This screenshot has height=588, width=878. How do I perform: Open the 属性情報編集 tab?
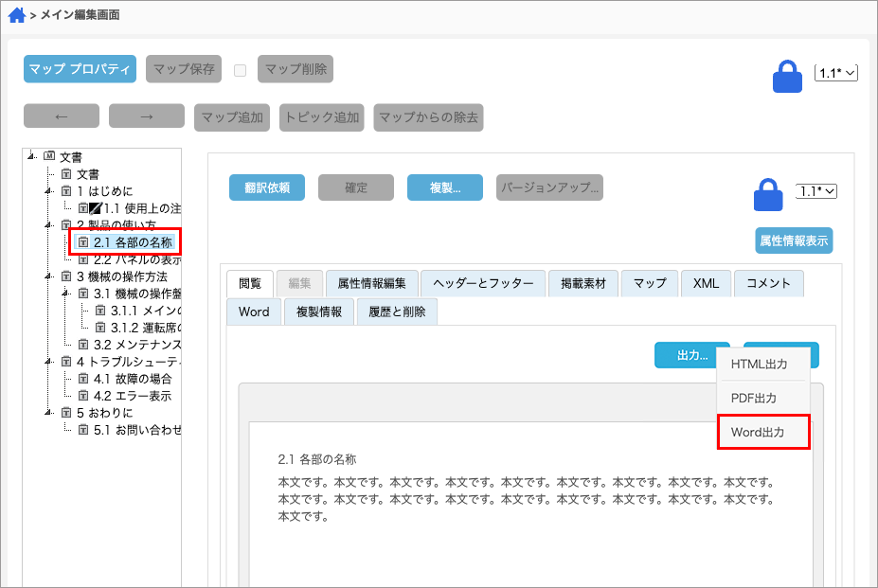[x=372, y=283]
